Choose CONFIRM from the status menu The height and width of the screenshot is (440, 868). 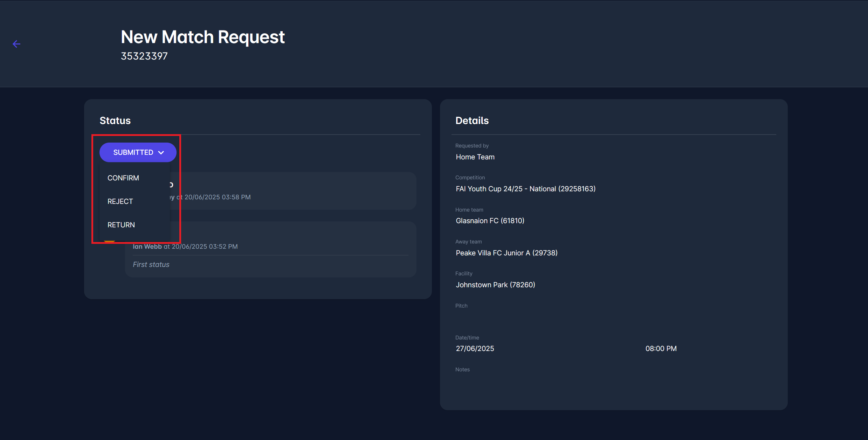click(123, 178)
